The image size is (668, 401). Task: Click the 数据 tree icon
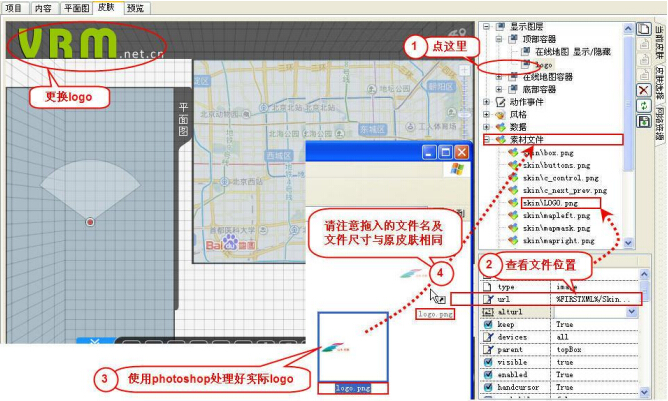501,127
